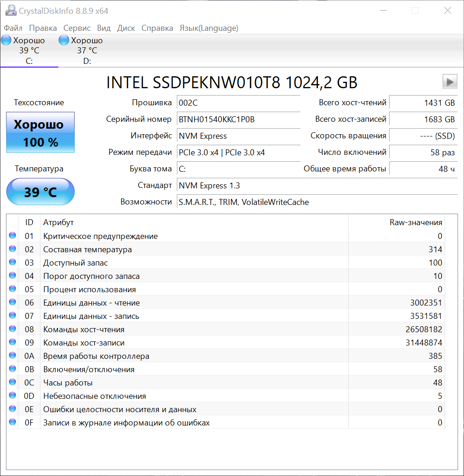The width and height of the screenshot is (464, 476).
Task: Click the 39 °C temperature button
Action: 40,192
